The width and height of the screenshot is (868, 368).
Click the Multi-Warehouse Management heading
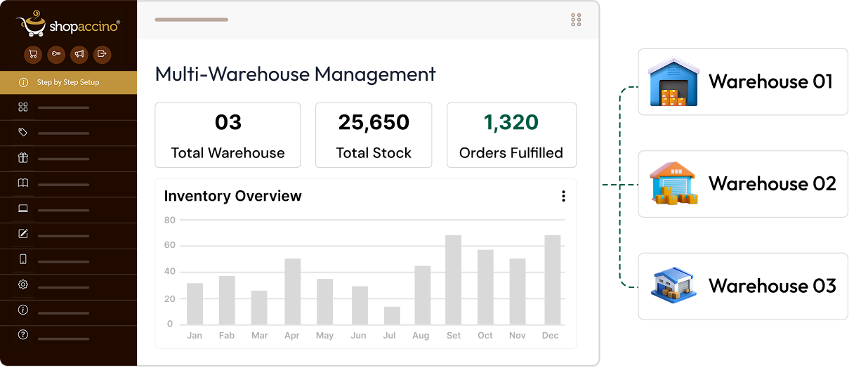tap(295, 74)
